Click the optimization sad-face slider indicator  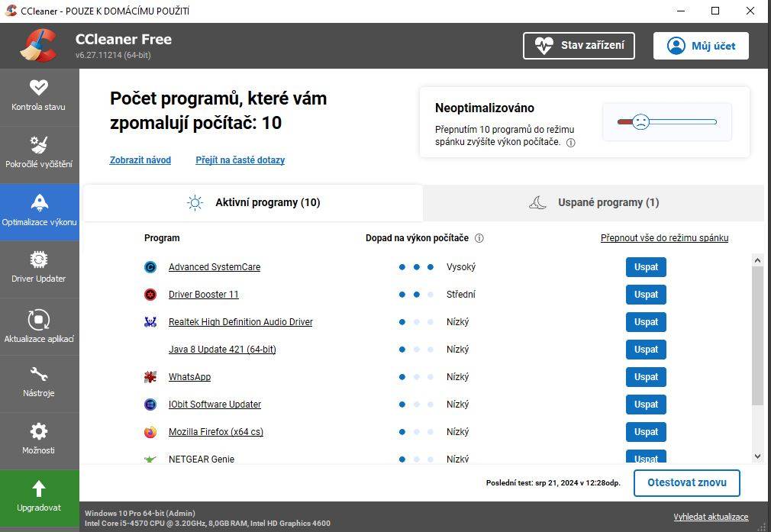coord(640,121)
